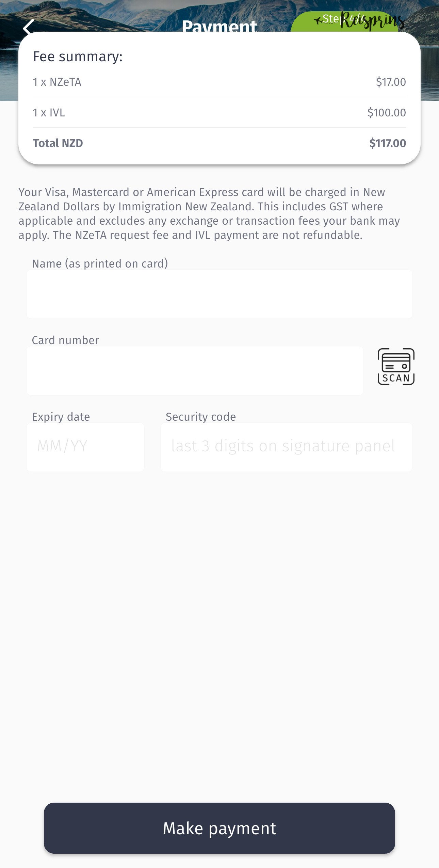Tap the scan card icon
Image resolution: width=439 pixels, height=868 pixels.
tap(396, 367)
